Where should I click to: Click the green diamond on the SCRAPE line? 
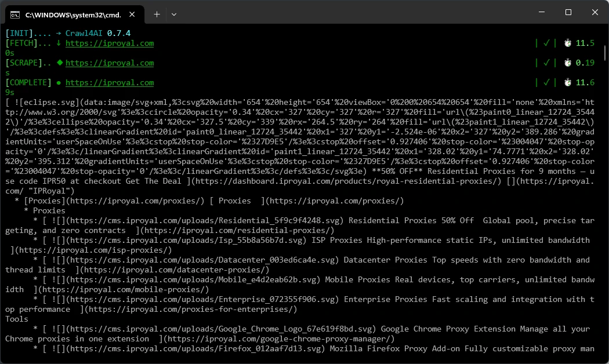click(59, 63)
